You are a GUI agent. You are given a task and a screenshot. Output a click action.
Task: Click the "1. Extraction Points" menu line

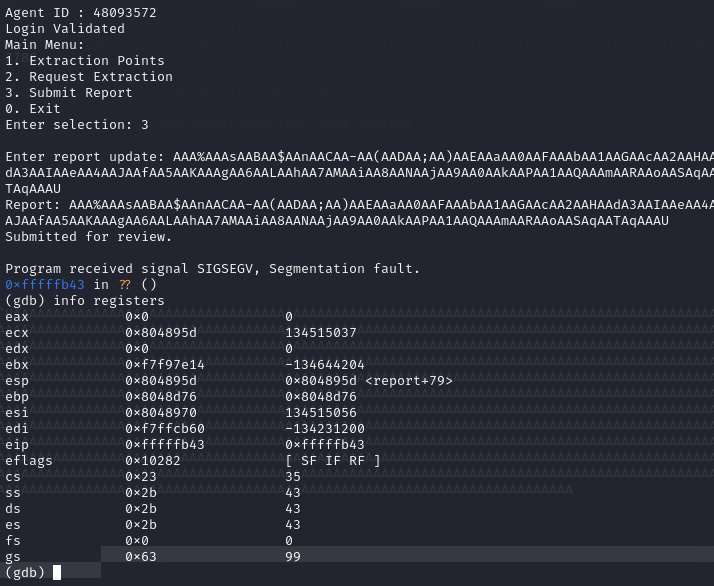pos(69,61)
